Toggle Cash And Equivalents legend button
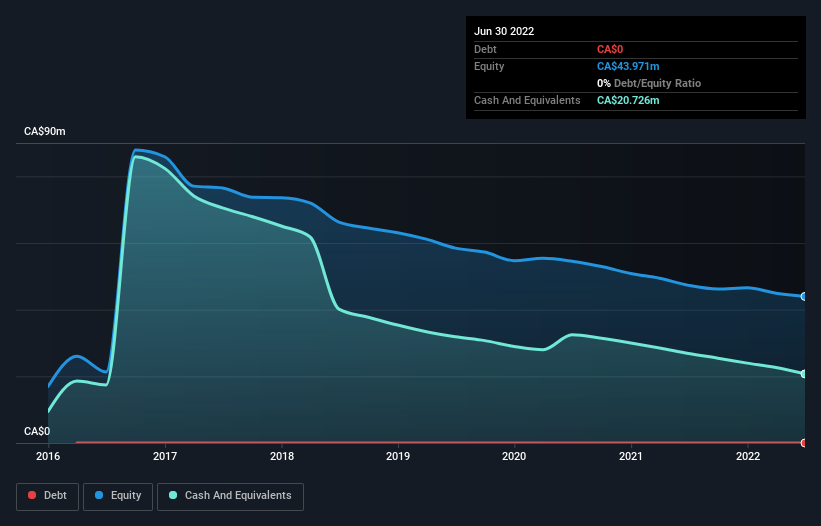The height and width of the screenshot is (526, 821). coord(230,496)
